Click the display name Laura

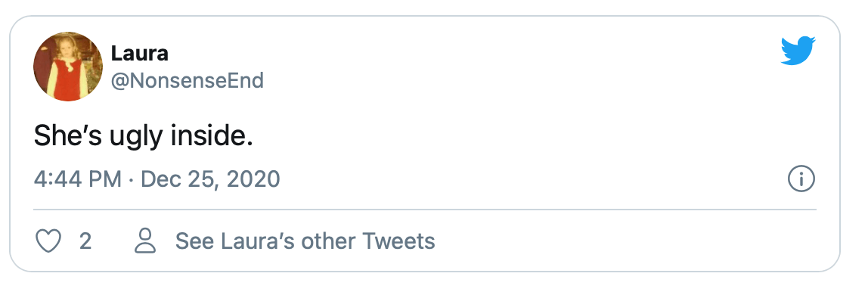(139, 54)
